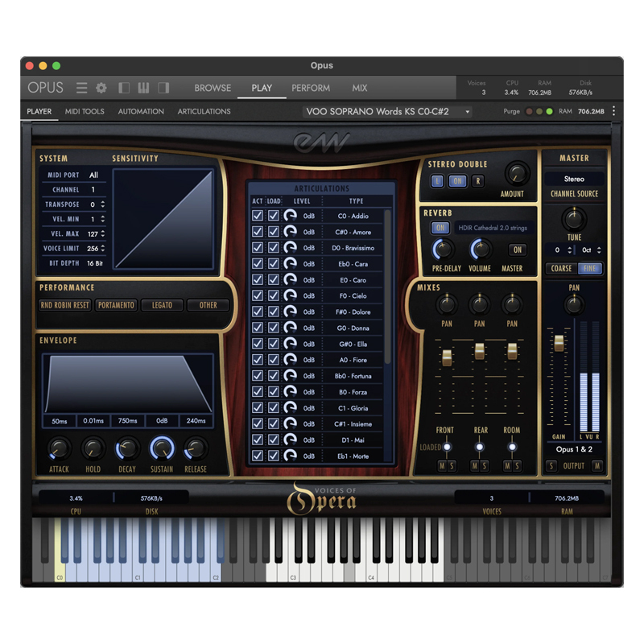Uncheck LOAD checkbox for C#0 - Amore
The width and height of the screenshot is (644, 644).
pos(274,232)
